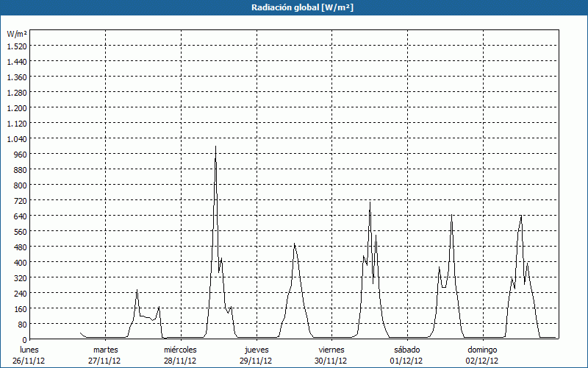Click the 1.280 y-axis value
This screenshot has width=588, height=368.
pyautogui.click(x=17, y=93)
